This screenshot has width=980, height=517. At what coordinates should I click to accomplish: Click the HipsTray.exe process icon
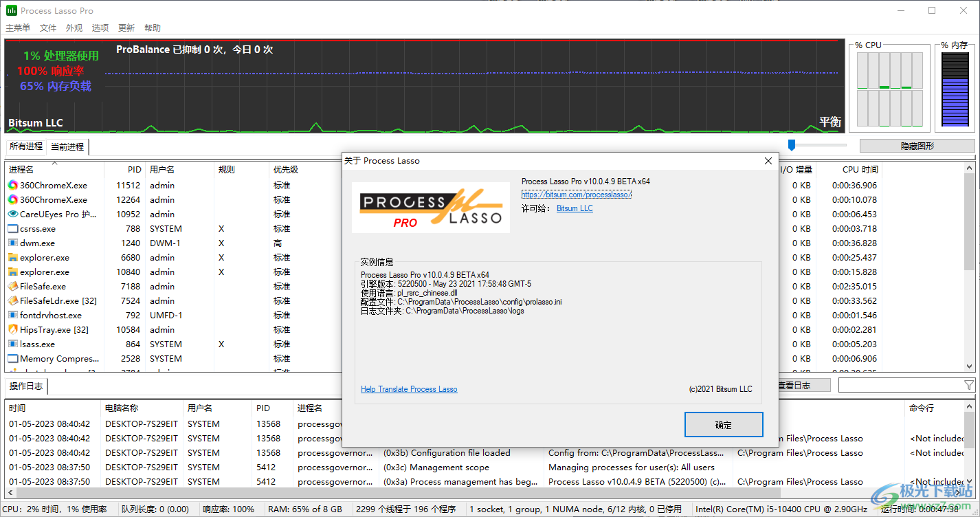coord(12,329)
